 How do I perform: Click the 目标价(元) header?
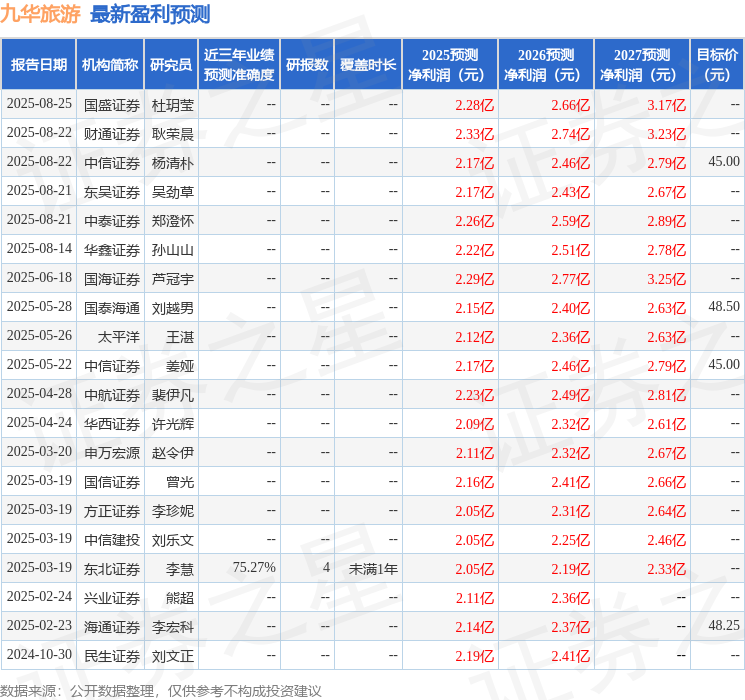tap(717, 65)
